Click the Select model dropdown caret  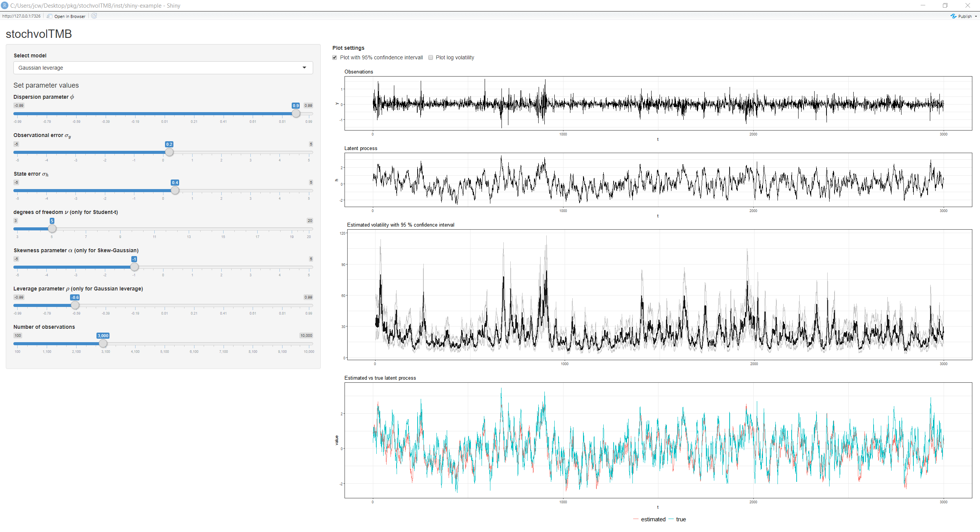click(304, 68)
